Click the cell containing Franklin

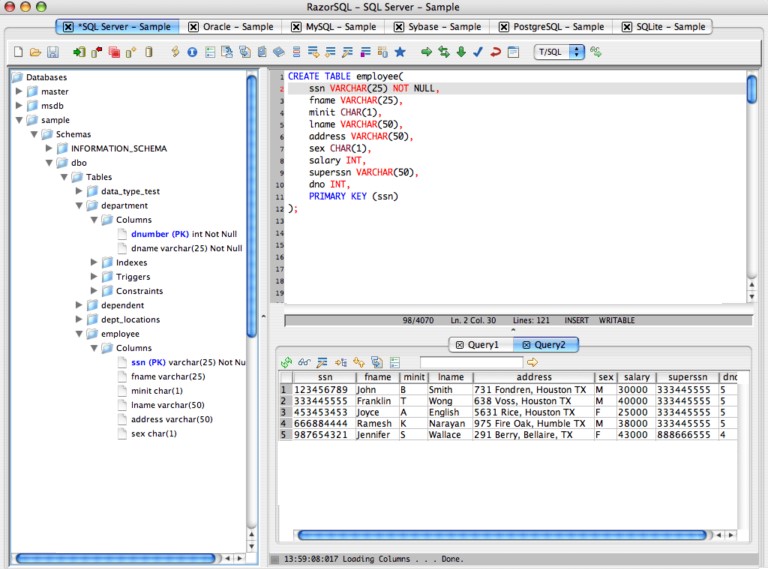pos(377,401)
